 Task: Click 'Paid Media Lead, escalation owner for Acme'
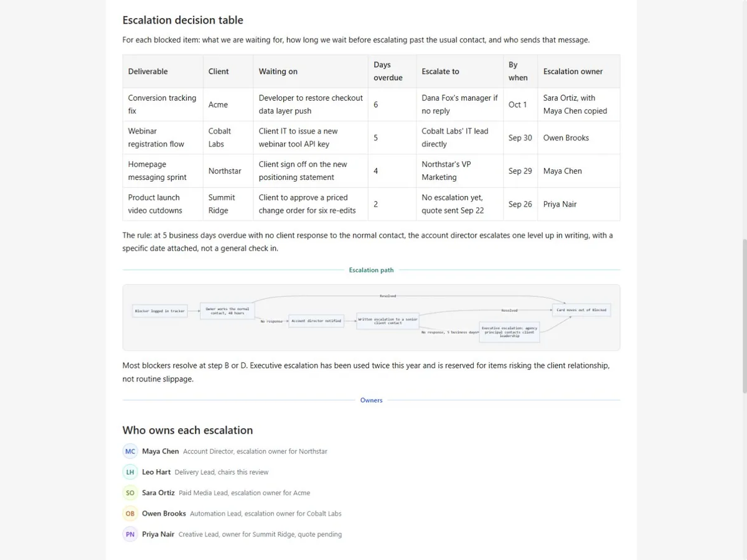244,493
